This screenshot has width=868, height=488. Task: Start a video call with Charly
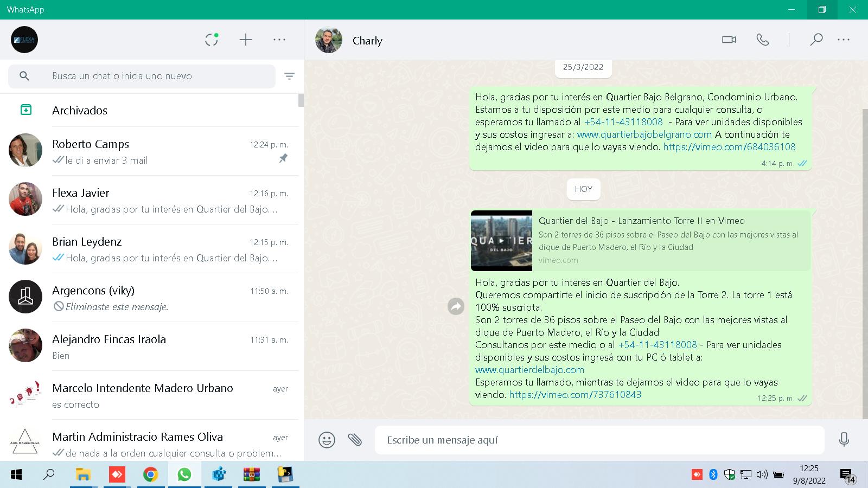tap(729, 40)
